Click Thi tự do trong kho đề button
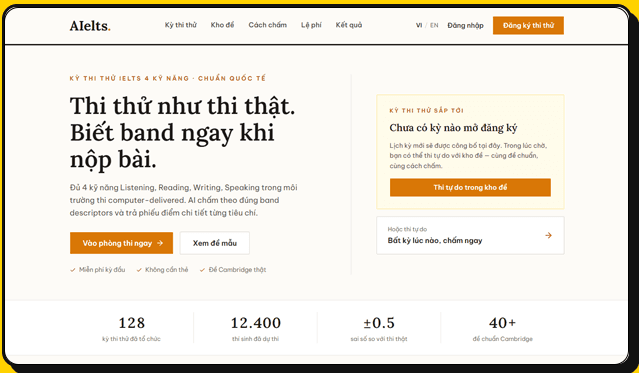This screenshot has width=639, height=373. coord(470,188)
